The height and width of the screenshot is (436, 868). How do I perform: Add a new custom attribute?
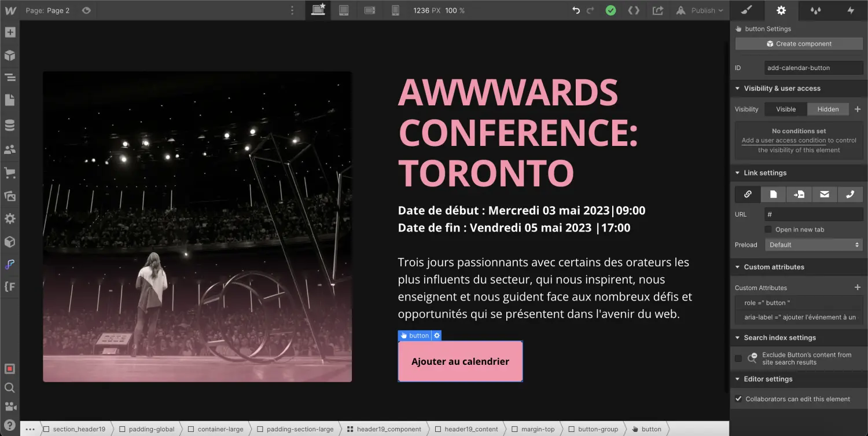[x=858, y=287]
